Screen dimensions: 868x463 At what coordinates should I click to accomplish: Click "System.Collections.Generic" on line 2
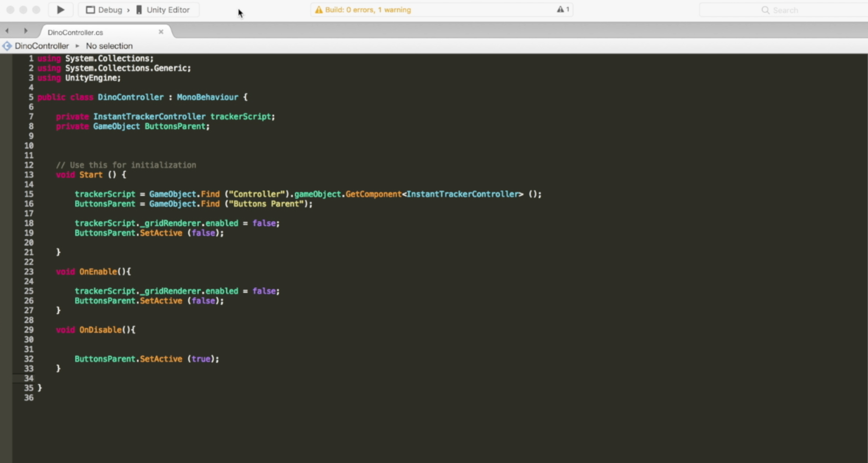[126, 68]
